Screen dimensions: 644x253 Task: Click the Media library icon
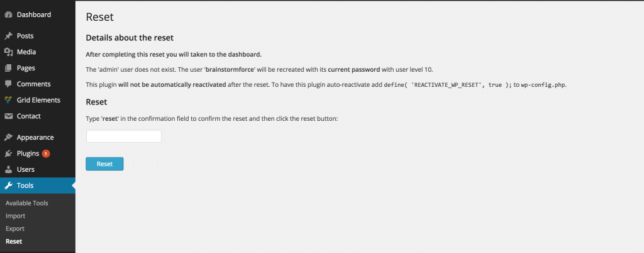tap(8, 52)
